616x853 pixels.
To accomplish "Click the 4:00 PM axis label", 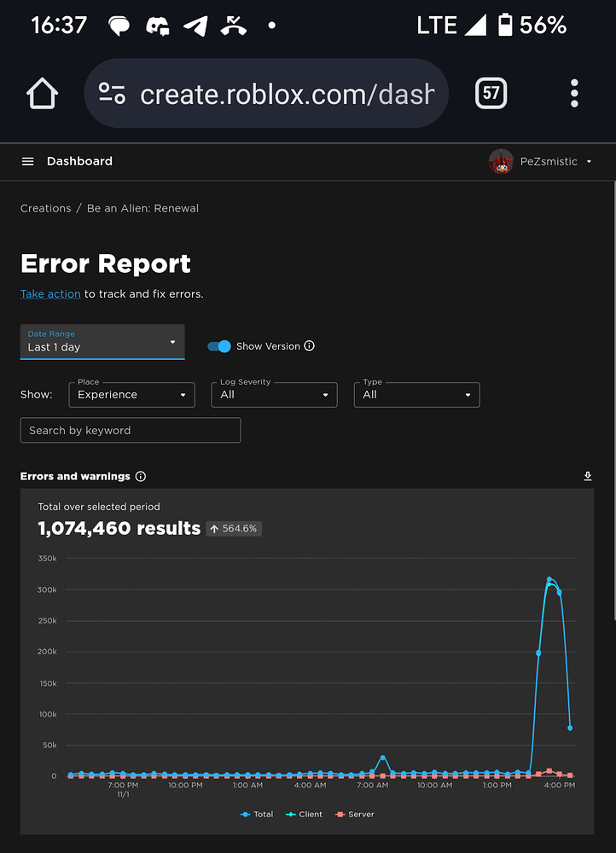I will [560, 785].
